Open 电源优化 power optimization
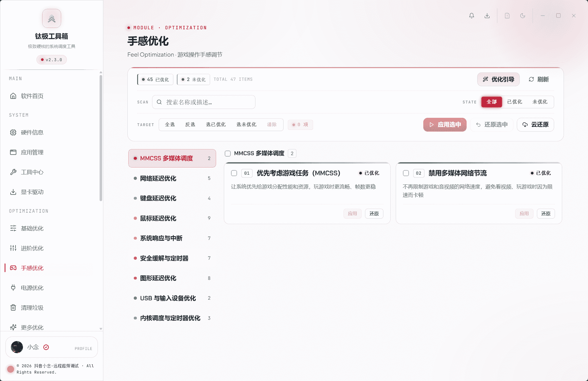The height and width of the screenshot is (381, 588). pyautogui.click(x=52, y=288)
